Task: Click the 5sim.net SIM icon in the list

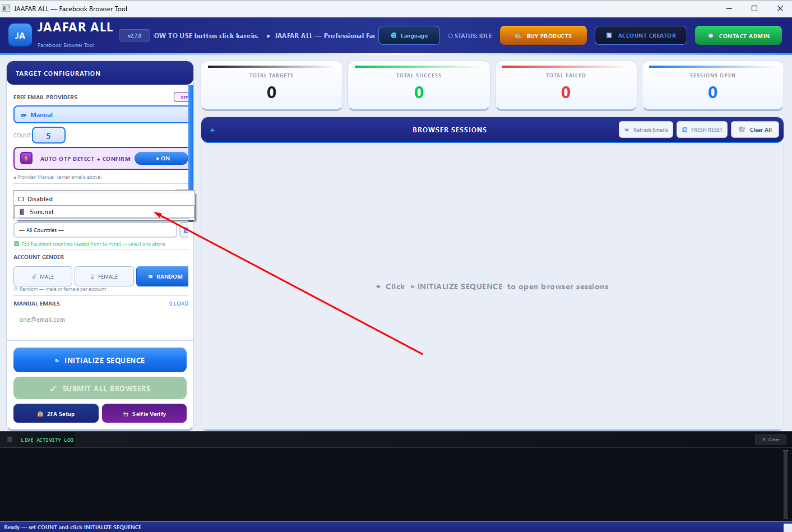Action: point(22,212)
